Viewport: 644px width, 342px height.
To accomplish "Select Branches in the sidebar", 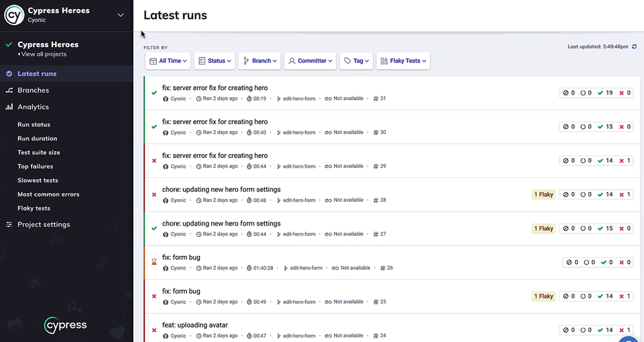I will click(33, 90).
